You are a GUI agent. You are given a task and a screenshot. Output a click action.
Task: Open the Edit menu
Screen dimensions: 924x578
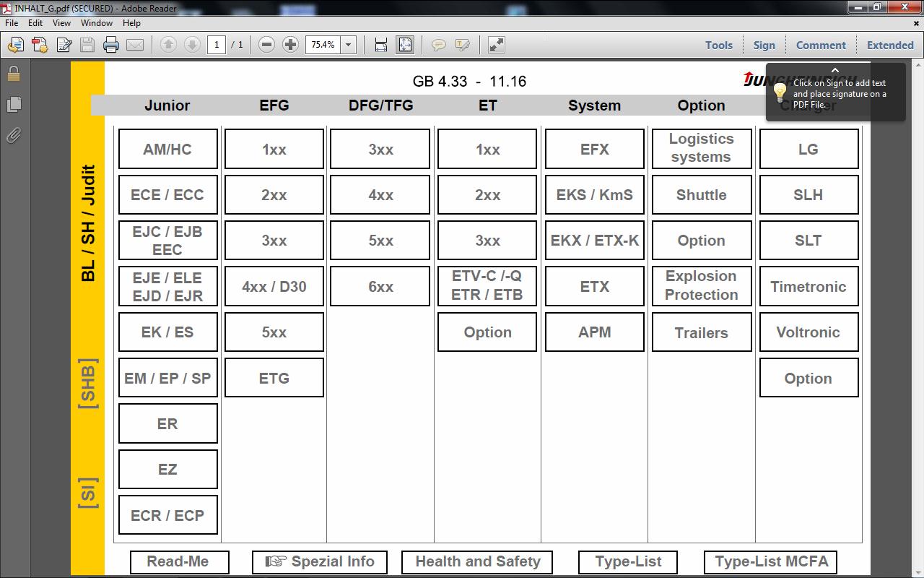(x=35, y=23)
